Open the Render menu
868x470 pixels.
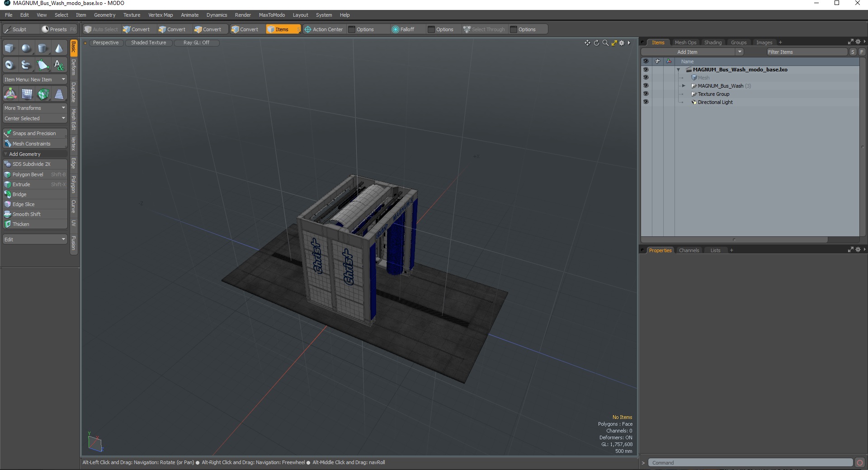coord(243,15)
